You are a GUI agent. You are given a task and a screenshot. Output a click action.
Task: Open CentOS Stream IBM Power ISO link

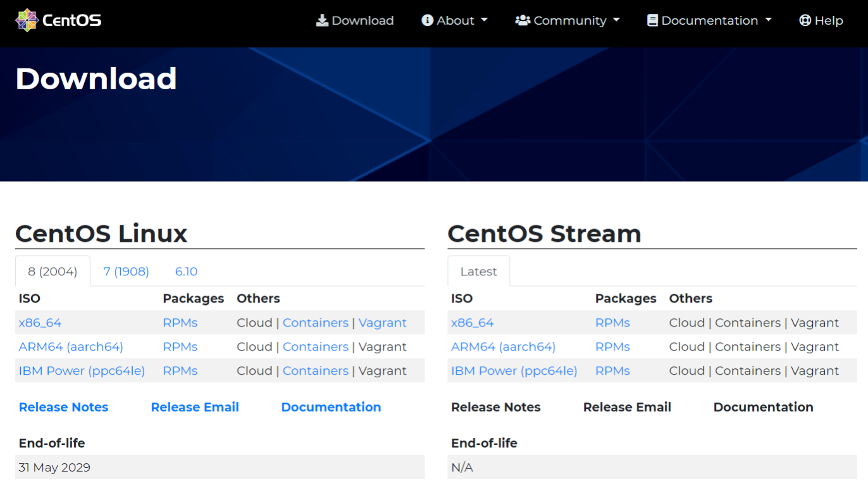click(514, 371)
